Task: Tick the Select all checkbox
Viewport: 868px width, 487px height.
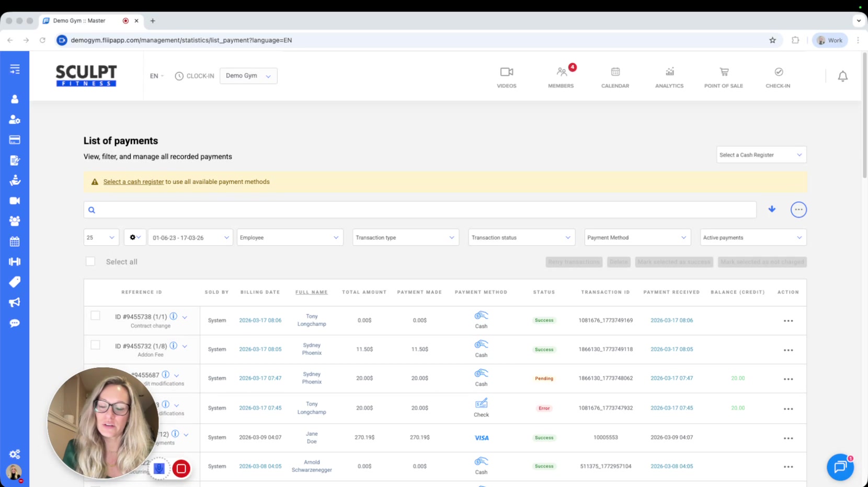Action: (x=90, y=261)
